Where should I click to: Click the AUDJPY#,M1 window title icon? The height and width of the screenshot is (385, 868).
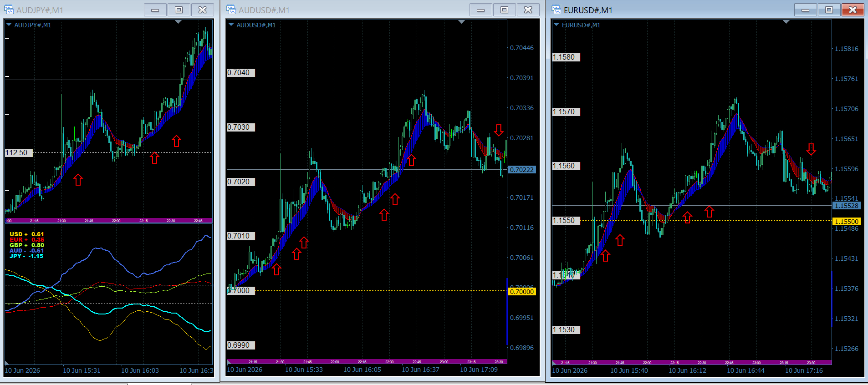point(9,10)
